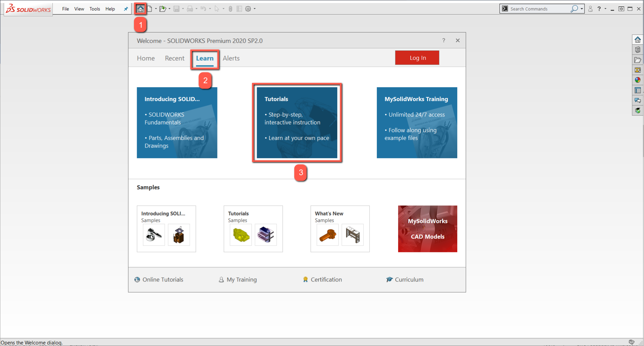
Task: Expand the Select tool dropdown arrow
Action: (223, 9)
